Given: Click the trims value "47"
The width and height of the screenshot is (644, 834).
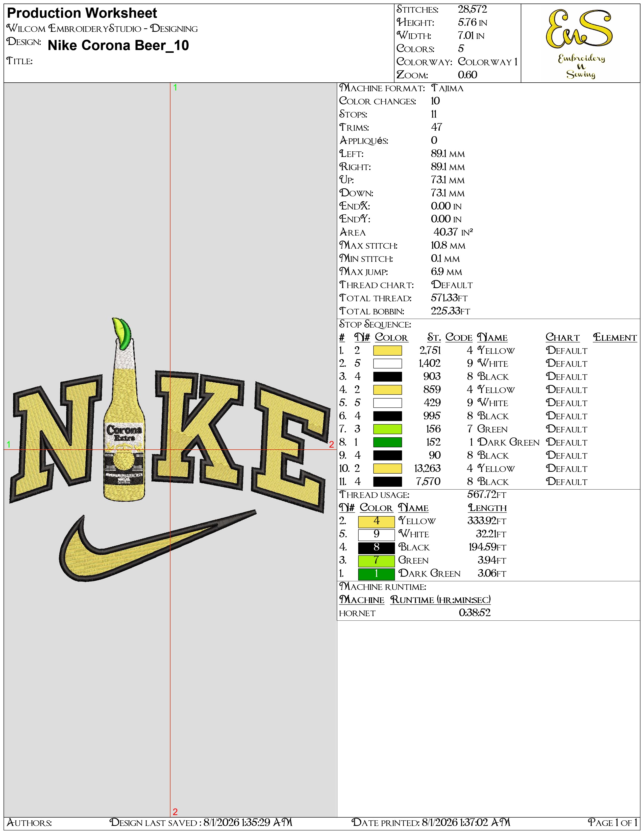Looking at the screenshot, I should [436, 127].
